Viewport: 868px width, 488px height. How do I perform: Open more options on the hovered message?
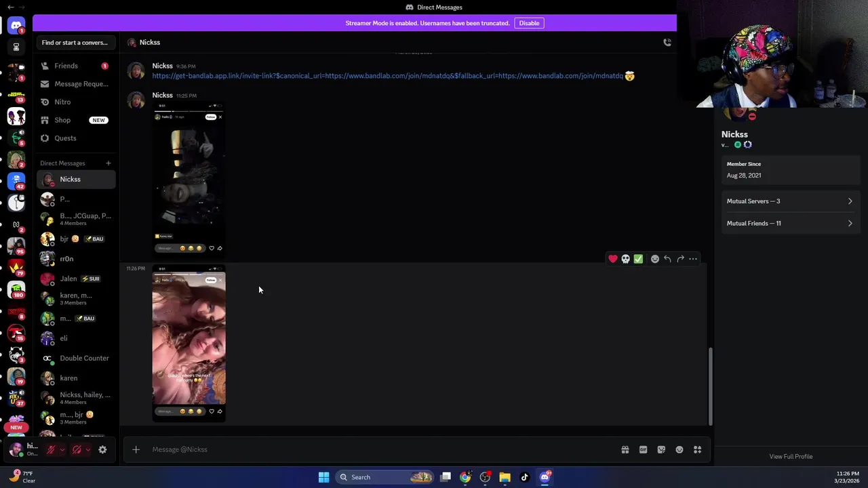[693, 259]
